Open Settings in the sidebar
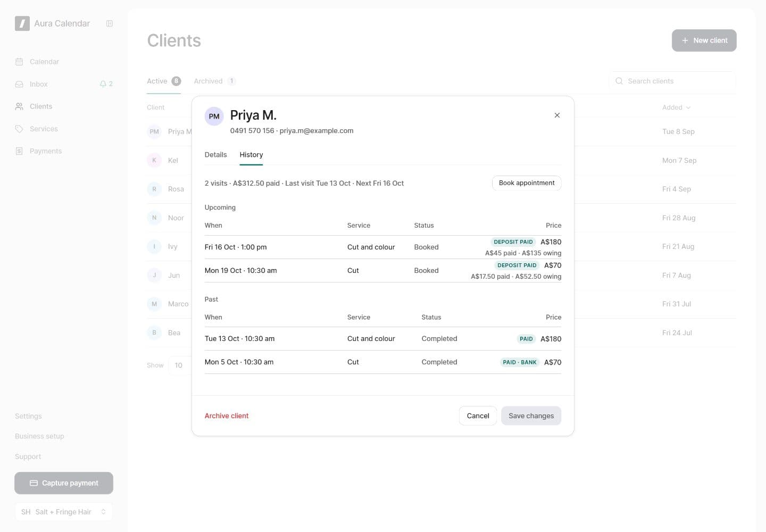 click(x=28, y=416)
